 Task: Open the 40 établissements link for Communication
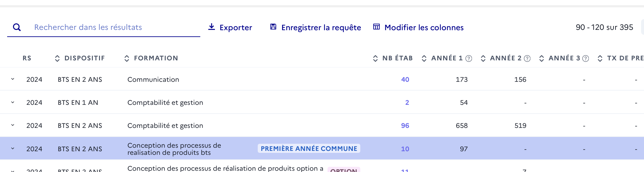[x=405, y=80]
